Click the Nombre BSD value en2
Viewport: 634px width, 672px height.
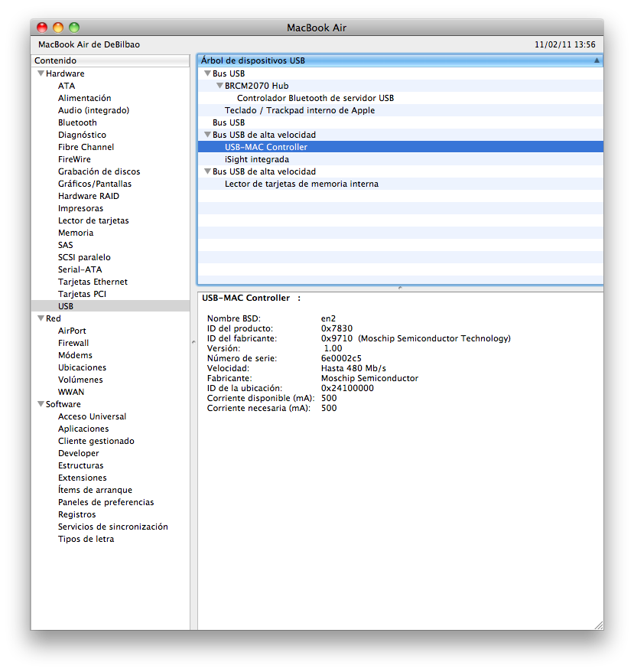click(x=329, y=318)
